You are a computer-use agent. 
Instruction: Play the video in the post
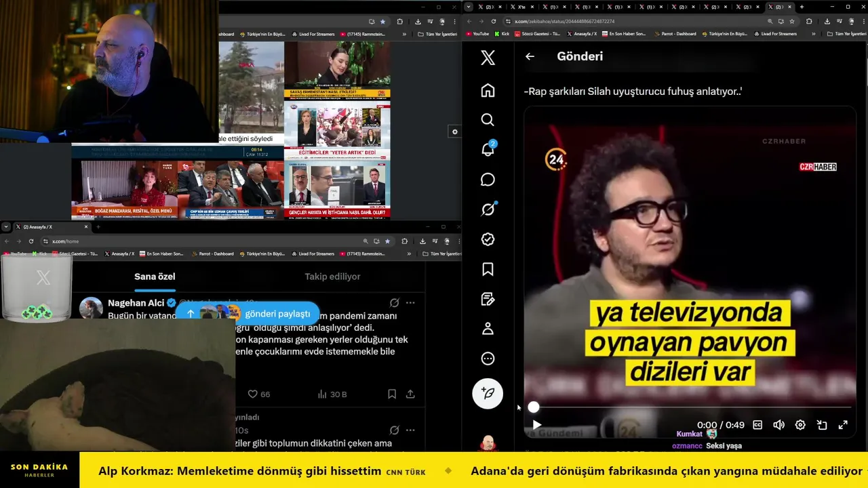[536, 425]
